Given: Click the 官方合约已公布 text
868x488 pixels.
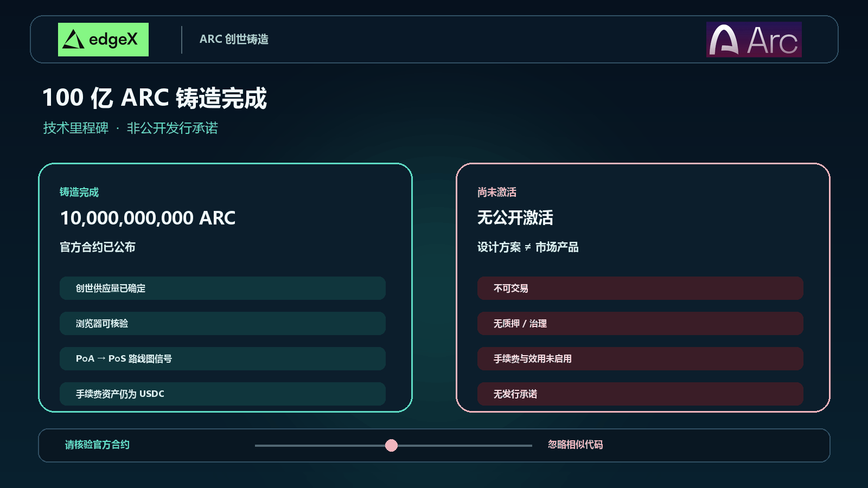Looking at the screenshot, I should 98,247.
